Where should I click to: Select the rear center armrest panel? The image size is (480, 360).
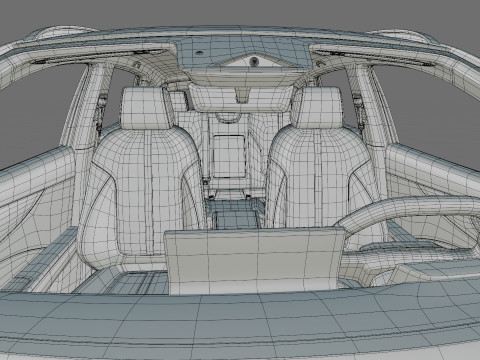coord(229,156)
